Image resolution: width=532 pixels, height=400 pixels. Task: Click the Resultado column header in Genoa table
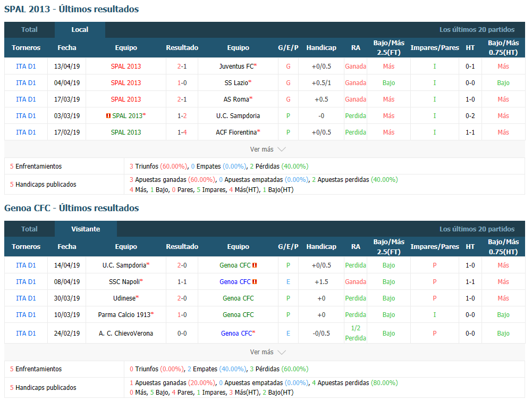coord(182,246)
